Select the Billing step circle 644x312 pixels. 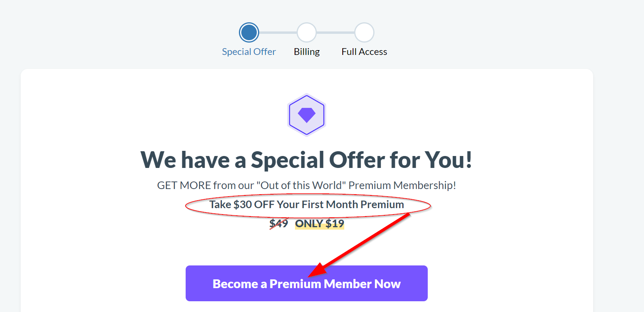[x=306, y=33]
